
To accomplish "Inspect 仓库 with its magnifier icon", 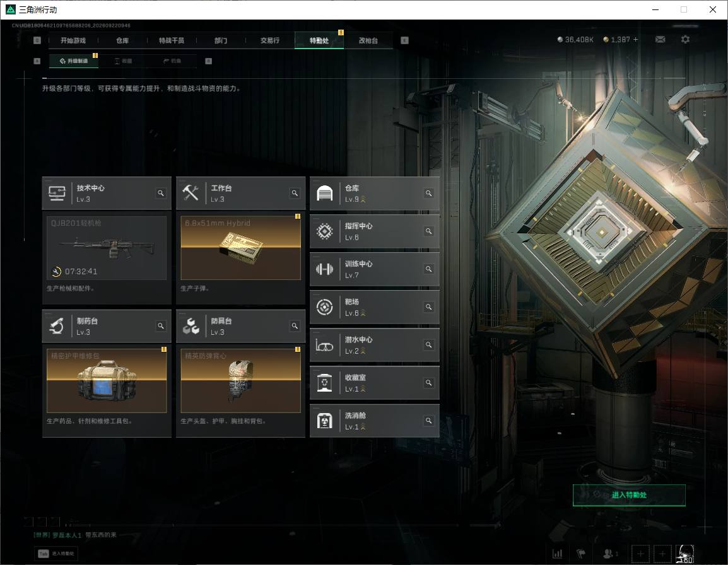I will [x=428, y=193].
